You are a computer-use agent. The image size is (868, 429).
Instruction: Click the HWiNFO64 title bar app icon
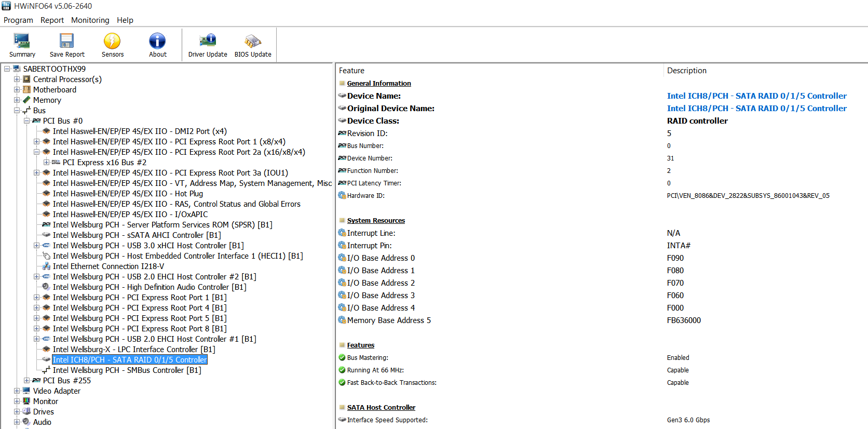(6, 6)
